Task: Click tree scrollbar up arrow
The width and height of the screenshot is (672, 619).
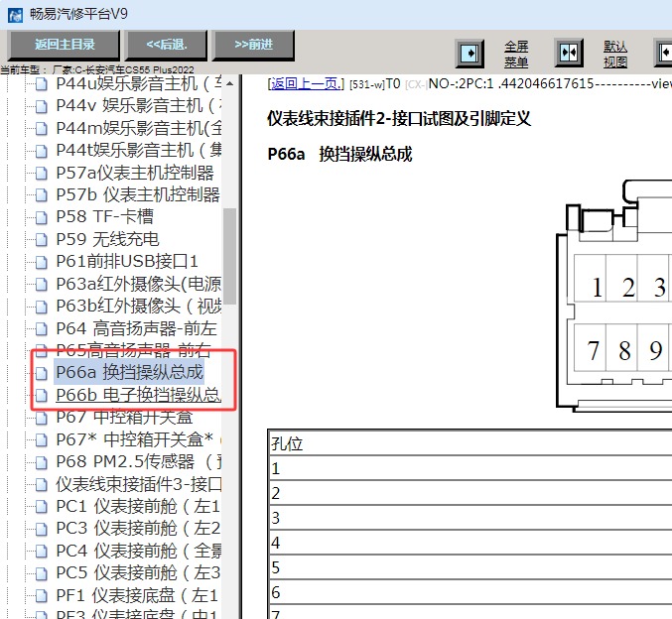Action: [229, 83]
